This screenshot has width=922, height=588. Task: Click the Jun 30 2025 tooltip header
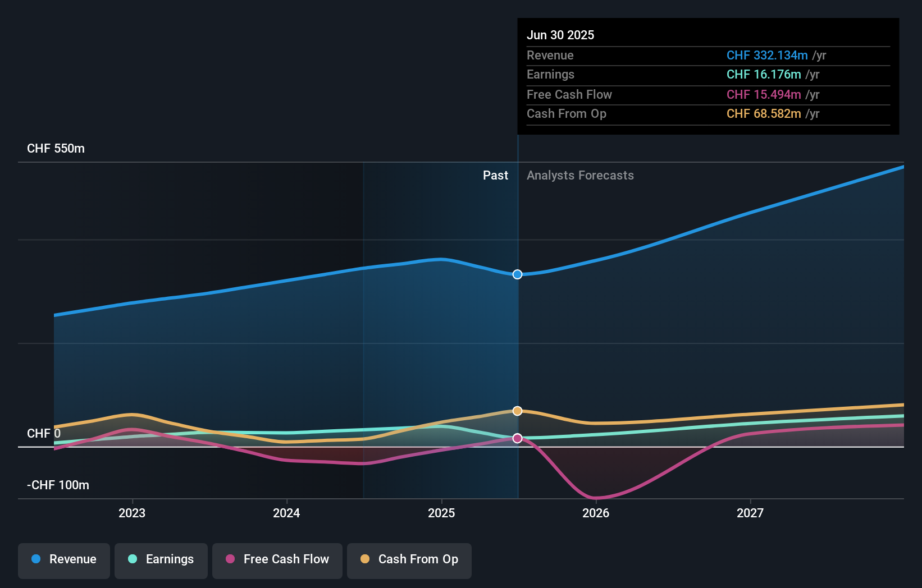coord(560,35)
